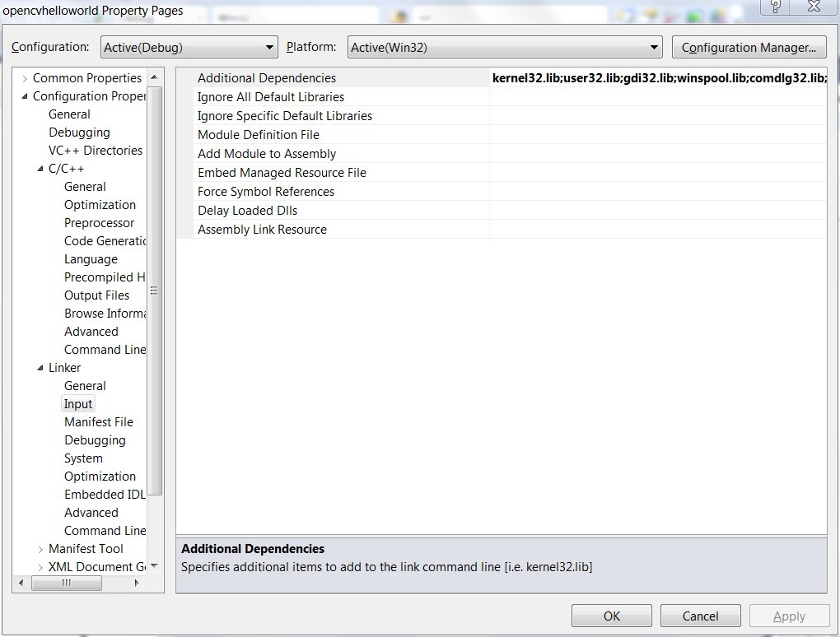The width and height of the screenshot is (840, 637).
Task: Collapse the Configuration Properties node
Action: 25,95
